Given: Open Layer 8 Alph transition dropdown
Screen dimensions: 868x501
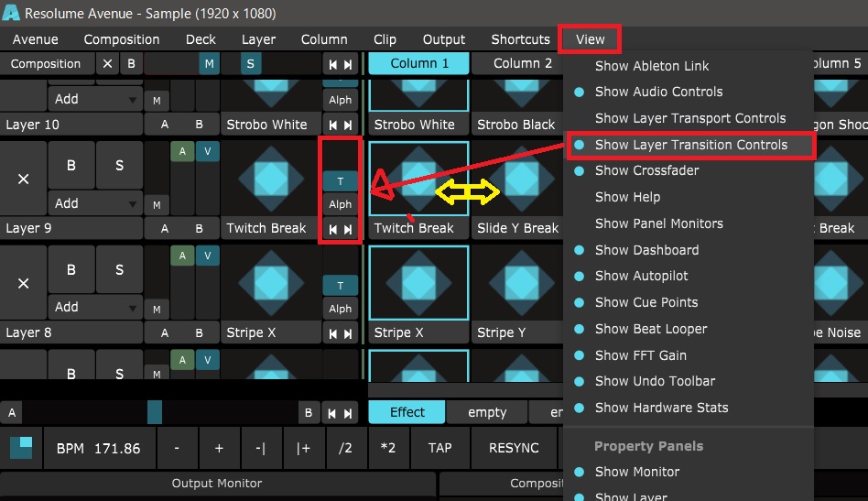Looking at the screenshot, I should coord(341,309).
